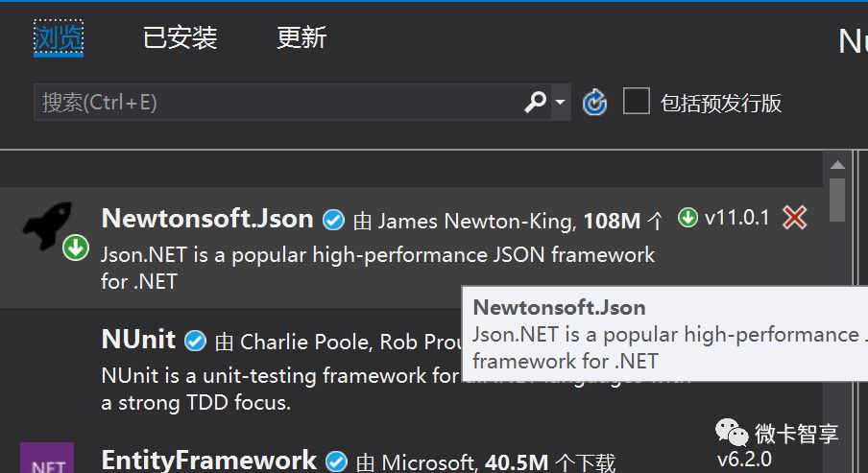Click the verified badge beside NUnit

click(x=196, y=341)
